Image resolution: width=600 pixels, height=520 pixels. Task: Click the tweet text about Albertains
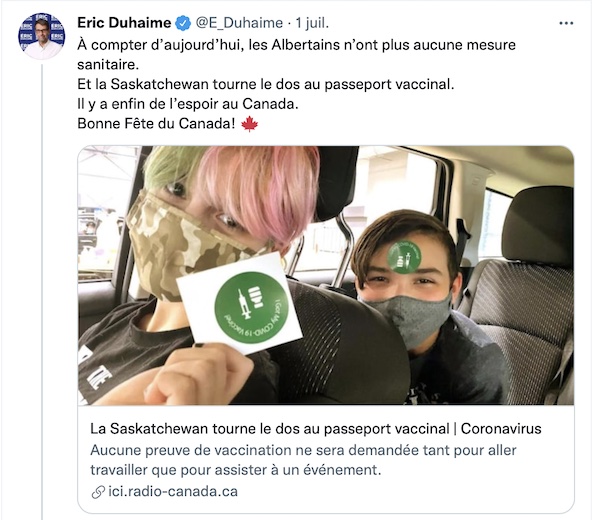coord(296,54)
